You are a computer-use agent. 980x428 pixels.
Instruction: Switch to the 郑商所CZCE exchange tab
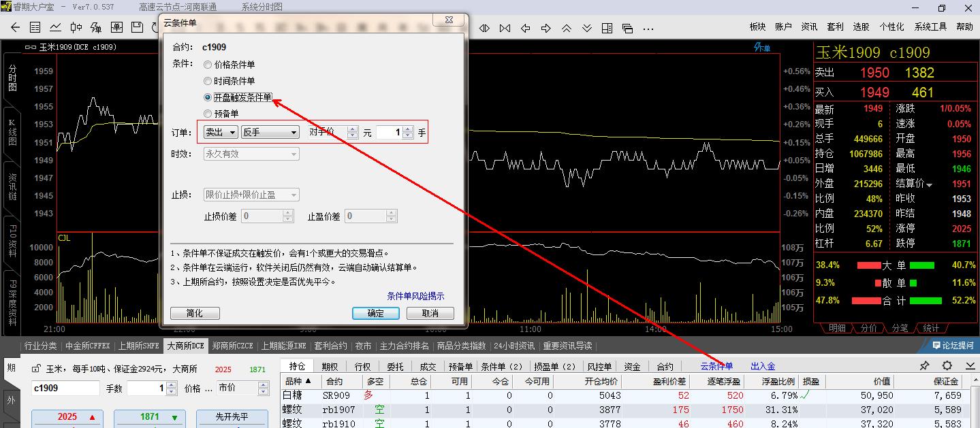232,346
